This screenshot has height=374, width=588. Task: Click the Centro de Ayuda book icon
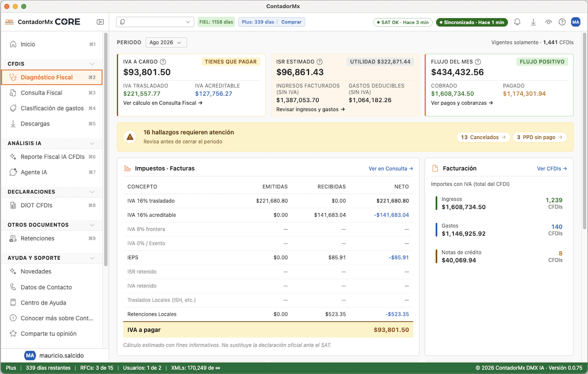point(13,302)
